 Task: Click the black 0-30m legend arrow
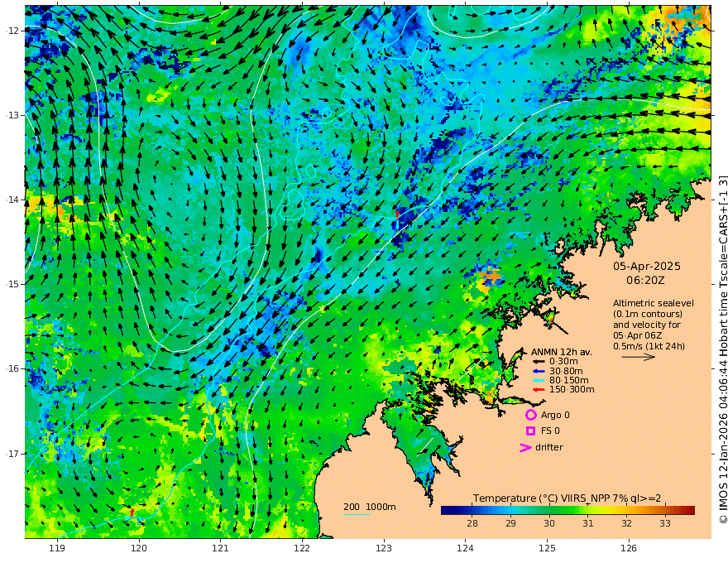[x=539, y=362]
